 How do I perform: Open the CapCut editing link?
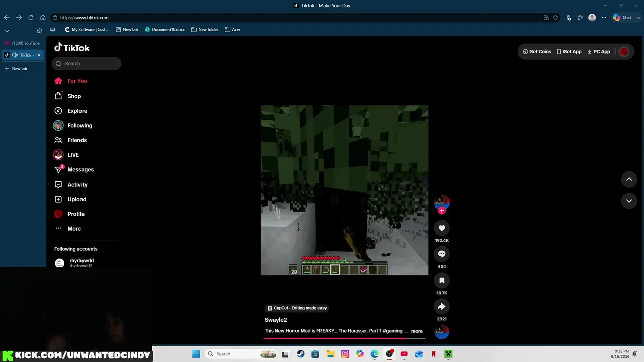(297, 308)
